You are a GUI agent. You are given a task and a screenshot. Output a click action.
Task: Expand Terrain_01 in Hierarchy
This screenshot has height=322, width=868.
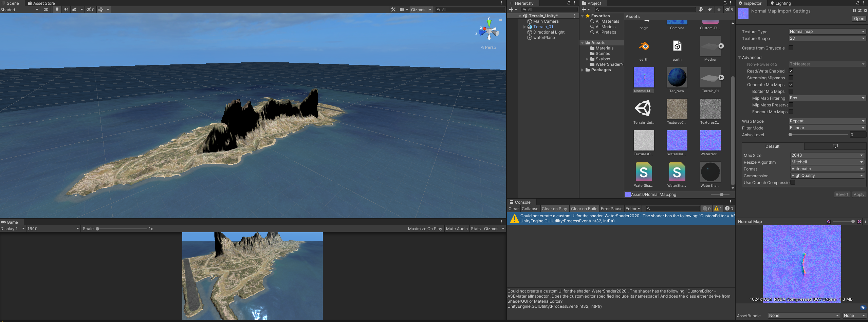[524, 27]
